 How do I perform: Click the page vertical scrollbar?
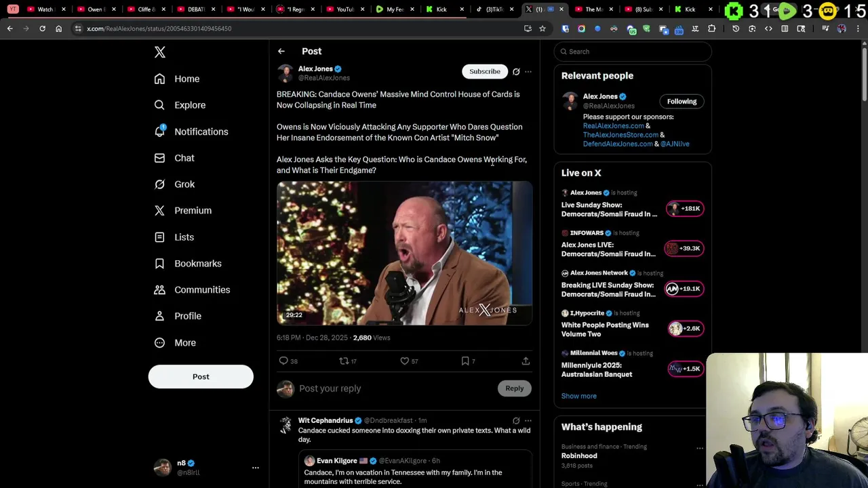864,75
